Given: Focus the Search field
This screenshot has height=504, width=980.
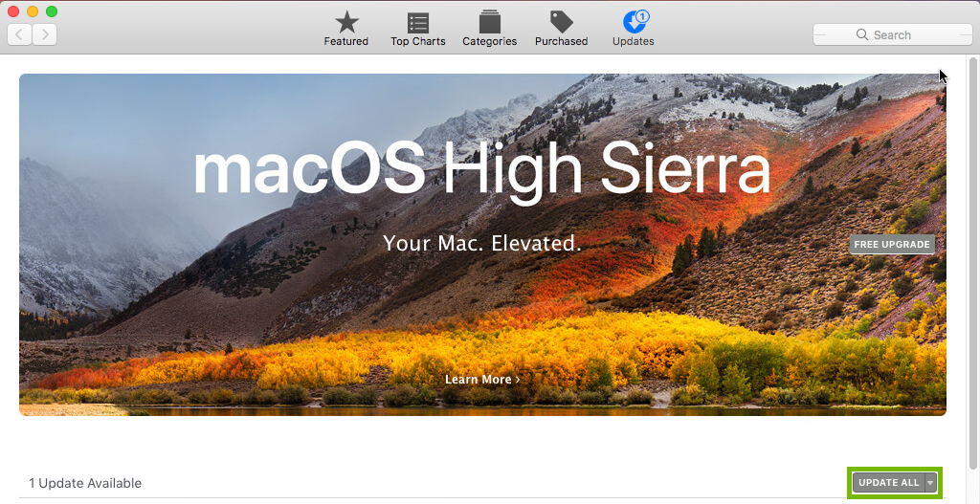Looking at the screenshot, I should pos(893,34).
